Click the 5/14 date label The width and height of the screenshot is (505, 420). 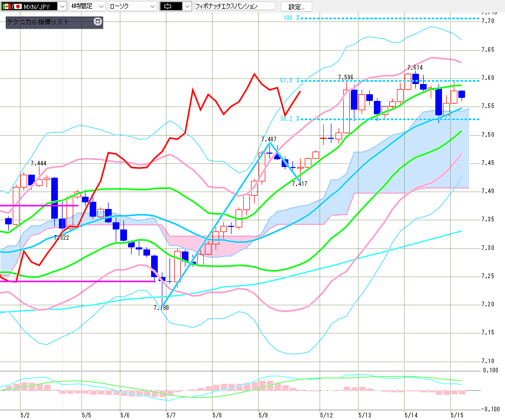[x=411, y=415]
